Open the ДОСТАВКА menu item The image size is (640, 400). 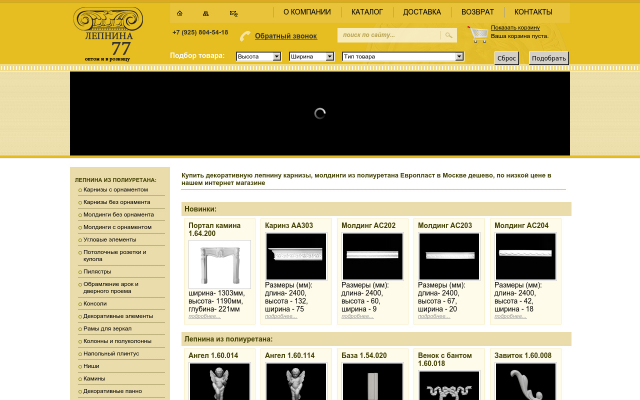coord(422,12)
